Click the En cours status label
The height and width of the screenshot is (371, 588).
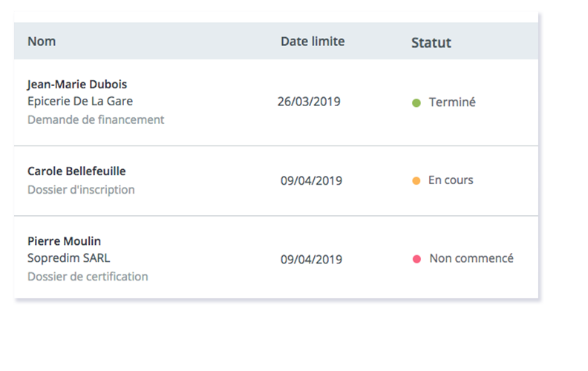(x=451, y=180)
